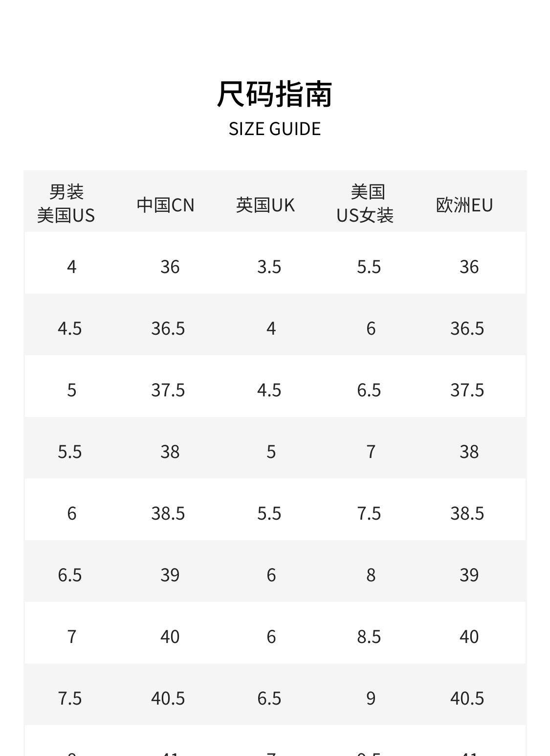This screenshot has width=550, height=756.
Task: Select the 欧洲EU column header
Action: coord(464,205)
